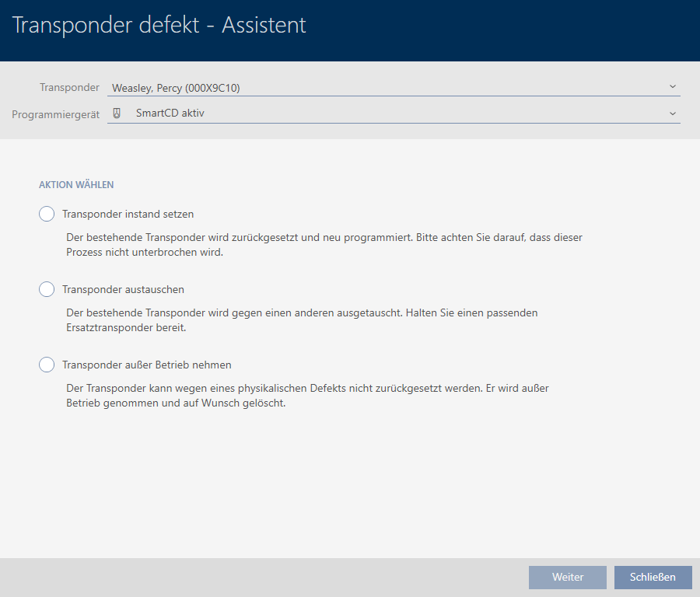700x597 pixels.
Task: Choose the "Transponder austauschen" radio button
Action: [47, 289]
